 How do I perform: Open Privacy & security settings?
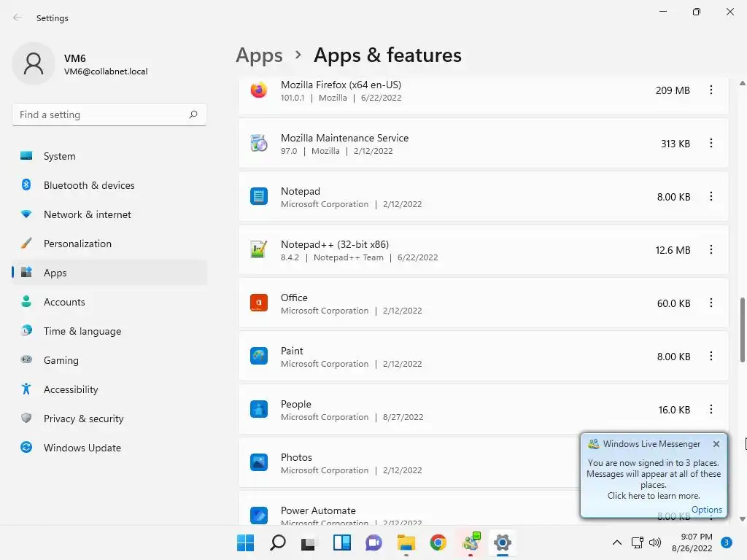coord(109,419)
